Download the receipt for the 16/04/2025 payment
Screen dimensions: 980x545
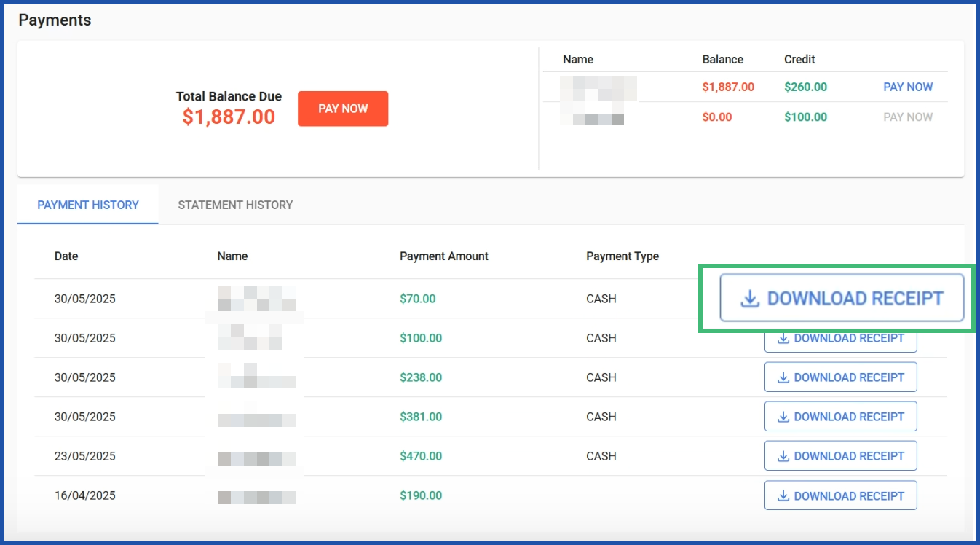click(840, 495)
